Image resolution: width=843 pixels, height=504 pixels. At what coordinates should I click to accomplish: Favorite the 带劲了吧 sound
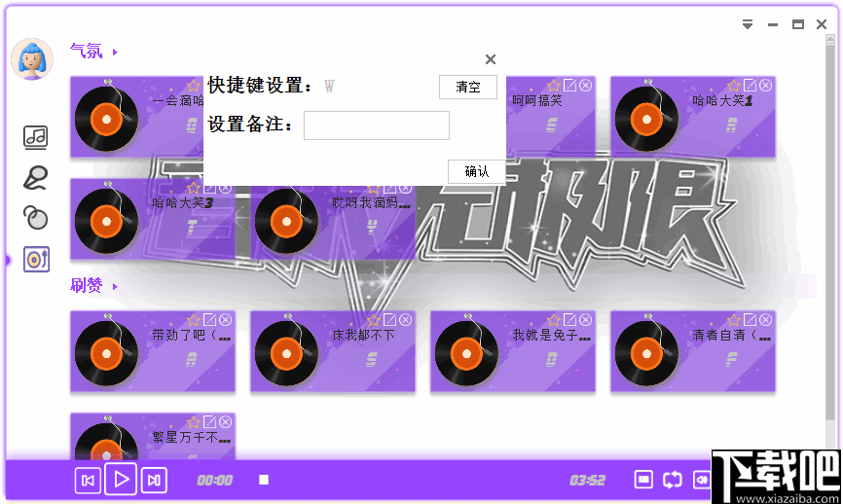coord(194,320)
